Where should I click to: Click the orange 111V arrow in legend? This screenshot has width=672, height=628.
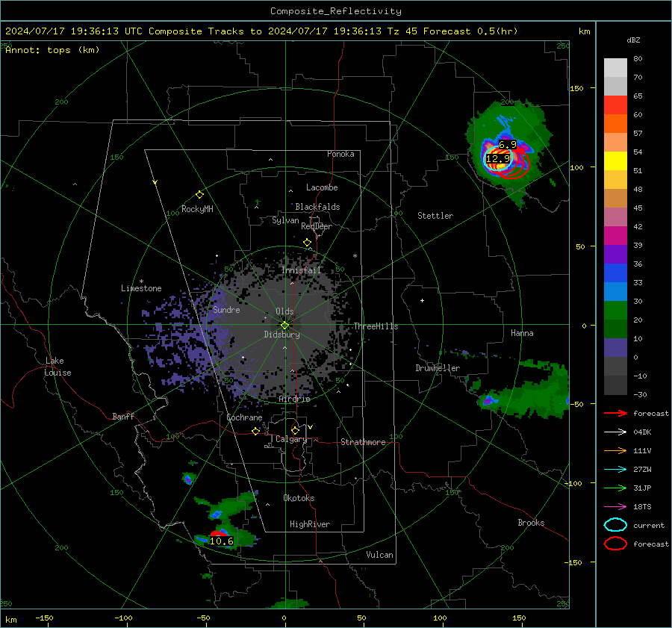click(615, 450)
